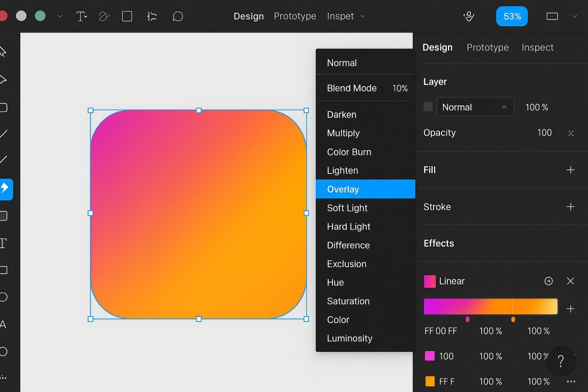
Task: Click the help question mark button
Action: point(561,361)
